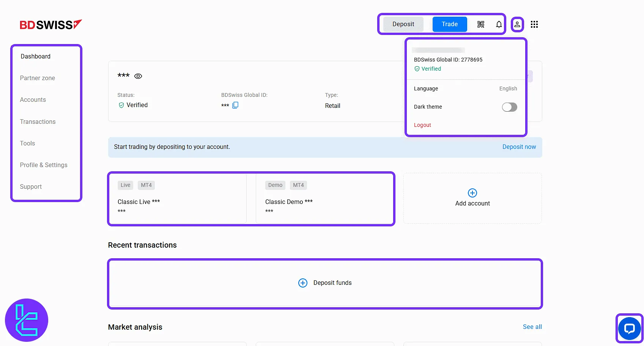Open the live chat bubble
This screenshot has width=644, height=346.
tap(630, 328)
